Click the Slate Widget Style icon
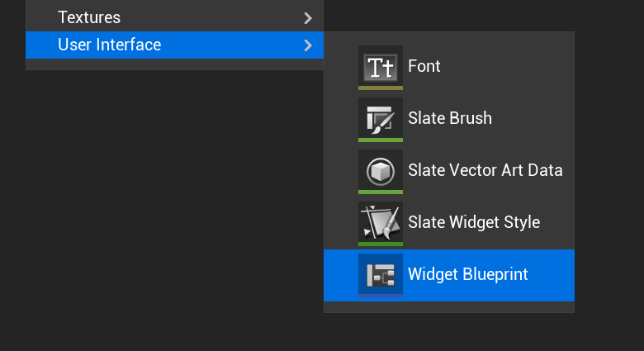 tap(381, 221)
